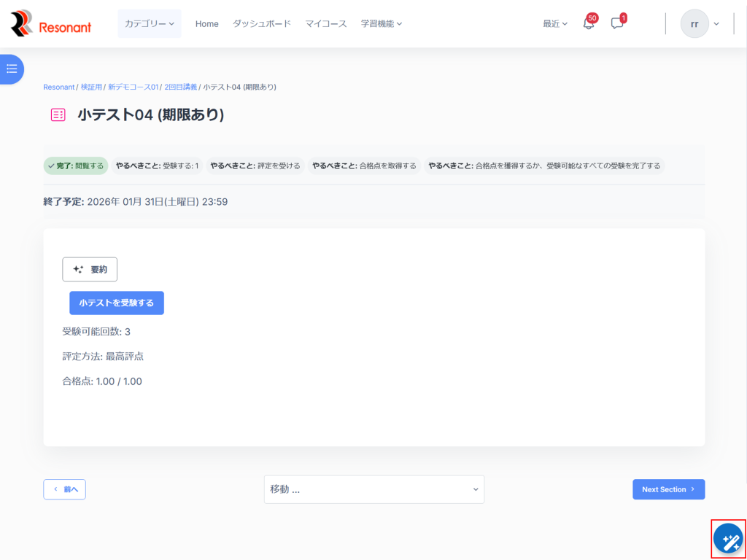This screenshot has height=560, width=747.
Task: Open the notifications bell icon
Action: point(589,24)
